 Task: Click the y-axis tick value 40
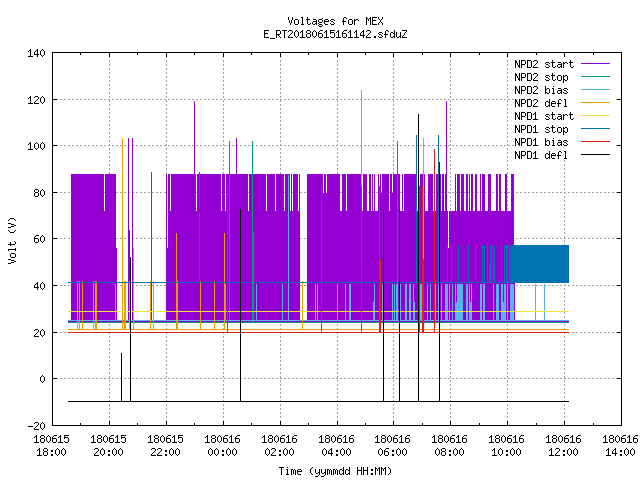click(x=39, y=286)
